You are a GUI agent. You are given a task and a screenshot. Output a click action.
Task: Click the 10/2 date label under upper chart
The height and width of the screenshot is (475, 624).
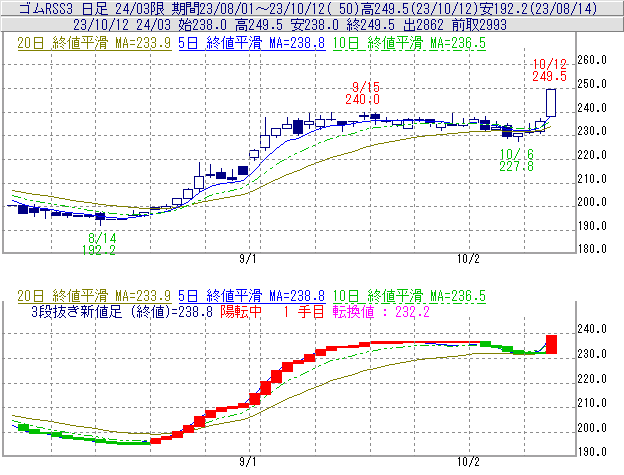point(468,259)
